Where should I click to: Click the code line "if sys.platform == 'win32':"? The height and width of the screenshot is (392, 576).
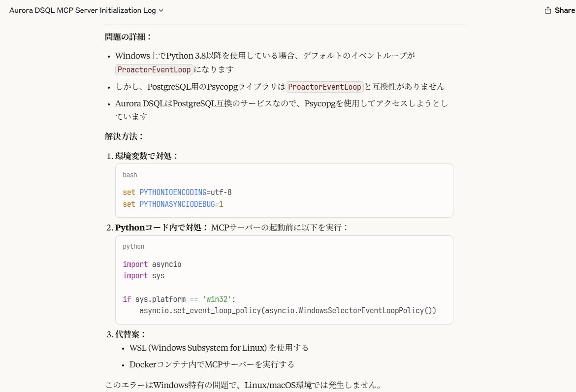[179, 299]
